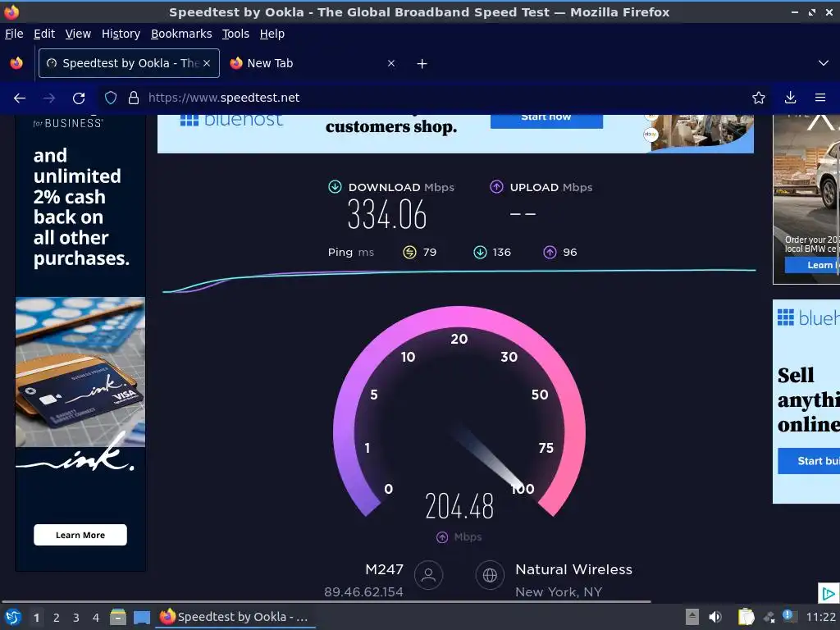Open the File menu
The image size is (840, 630).
pyautogui.click(x=14, y=34)
